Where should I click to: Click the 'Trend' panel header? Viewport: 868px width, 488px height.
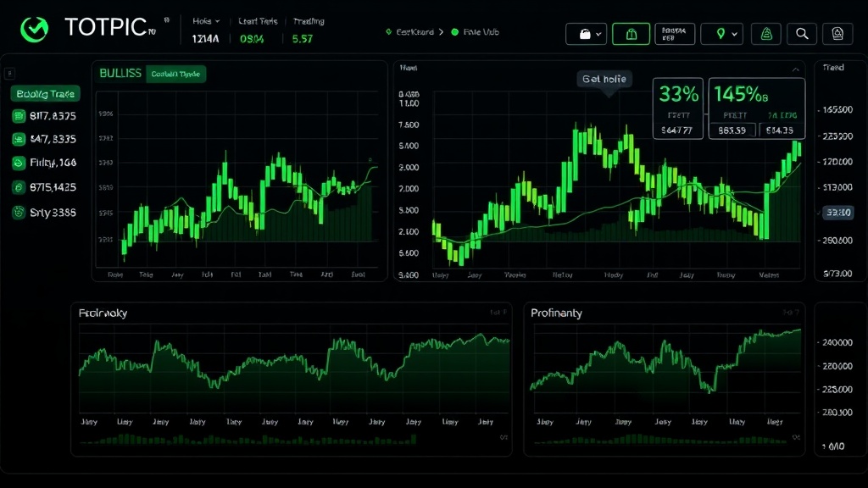(834, 68)
